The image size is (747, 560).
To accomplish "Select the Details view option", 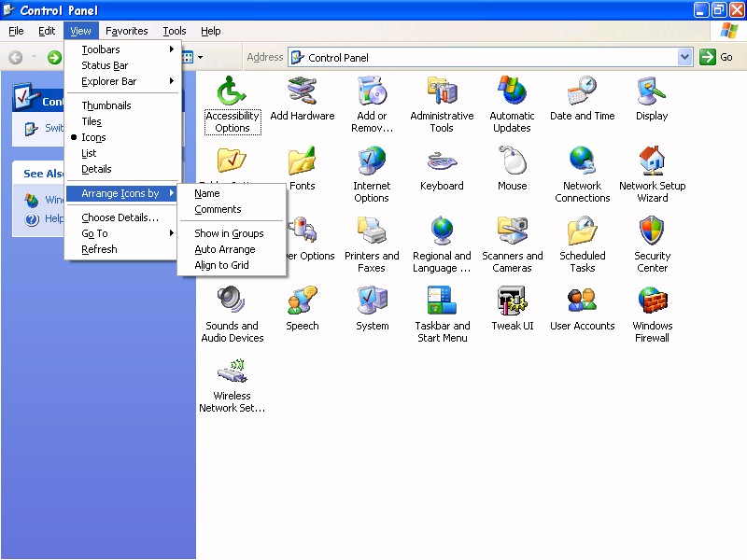I will pos(122,169).
